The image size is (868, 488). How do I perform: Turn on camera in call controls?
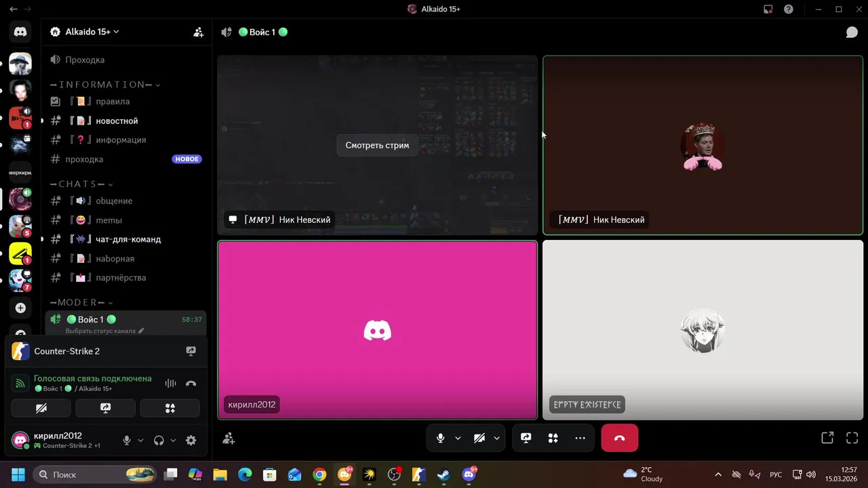479,438
